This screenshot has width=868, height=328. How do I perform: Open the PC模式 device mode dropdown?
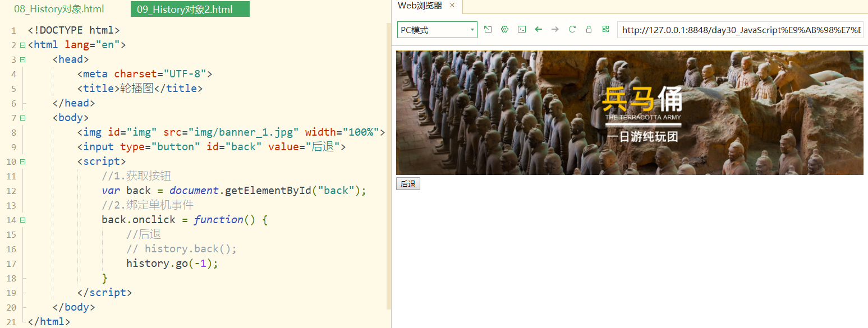coord(437,30)
